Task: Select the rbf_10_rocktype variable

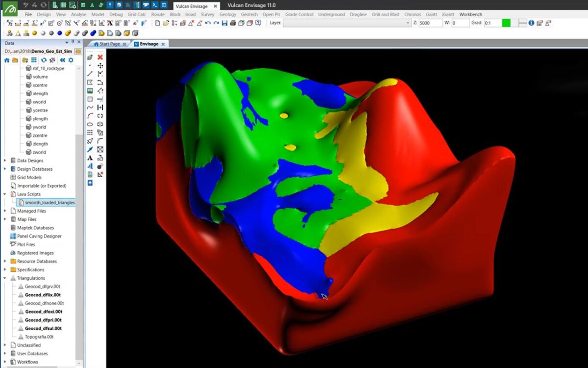Action: (48, 68)
